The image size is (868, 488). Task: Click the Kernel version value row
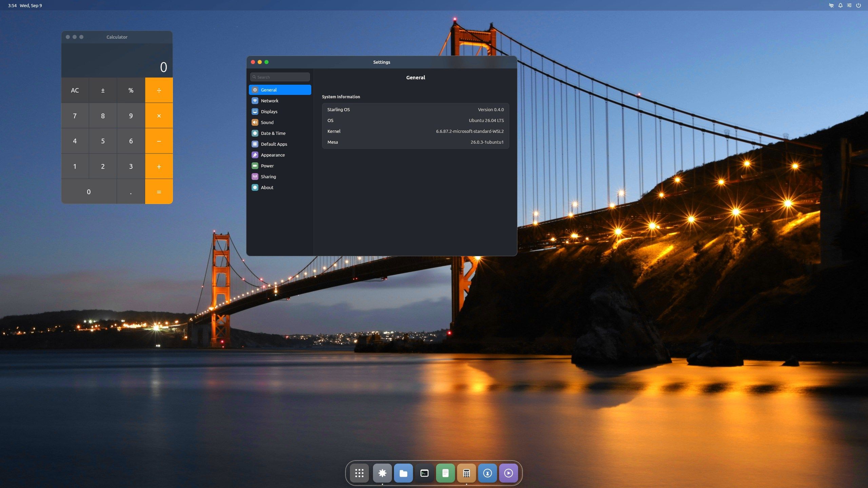click(415, 131)
